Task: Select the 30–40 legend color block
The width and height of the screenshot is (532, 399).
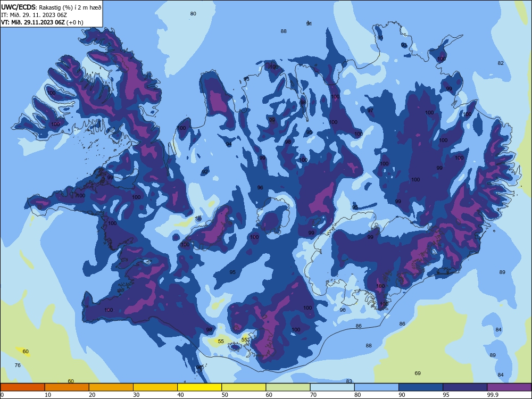Action: (155, 387)
